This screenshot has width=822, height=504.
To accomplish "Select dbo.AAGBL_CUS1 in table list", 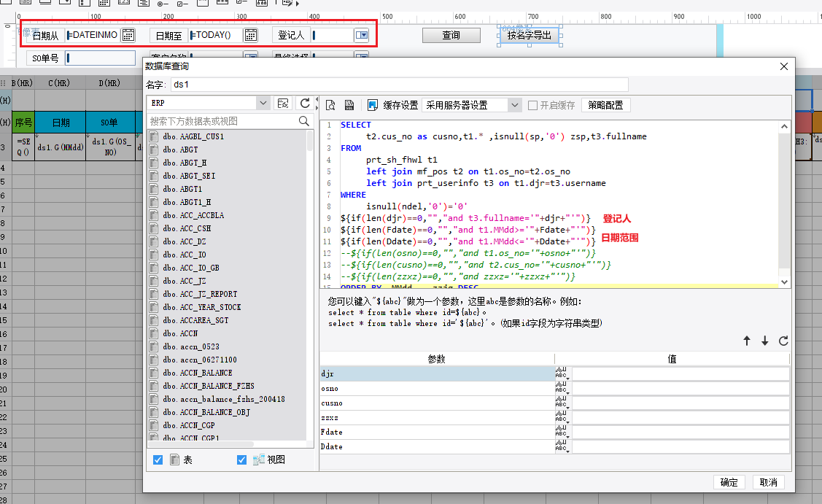I will click(x=193, y=136).
